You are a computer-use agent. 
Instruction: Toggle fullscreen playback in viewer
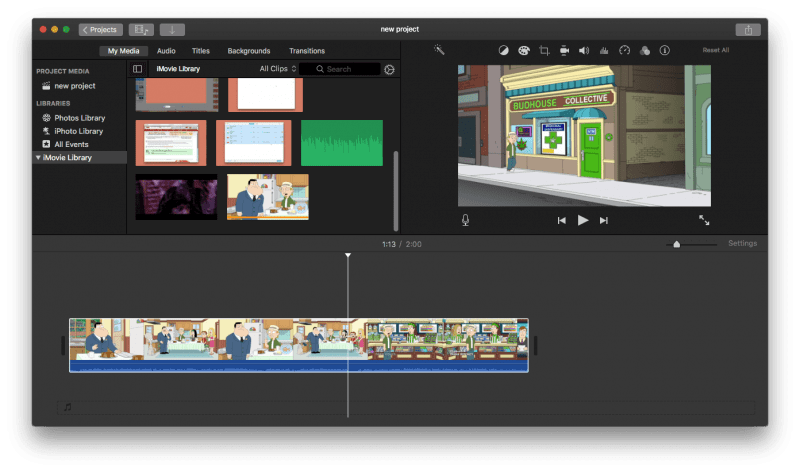coord(704,220)
